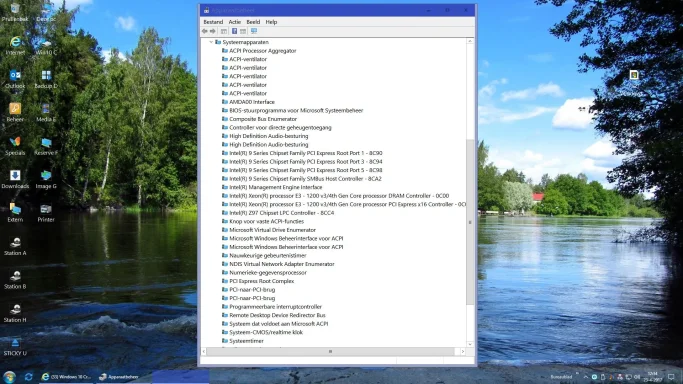683x384 pixels.
Task: Click the Printer desktop icon
Action: coord(46,213)
